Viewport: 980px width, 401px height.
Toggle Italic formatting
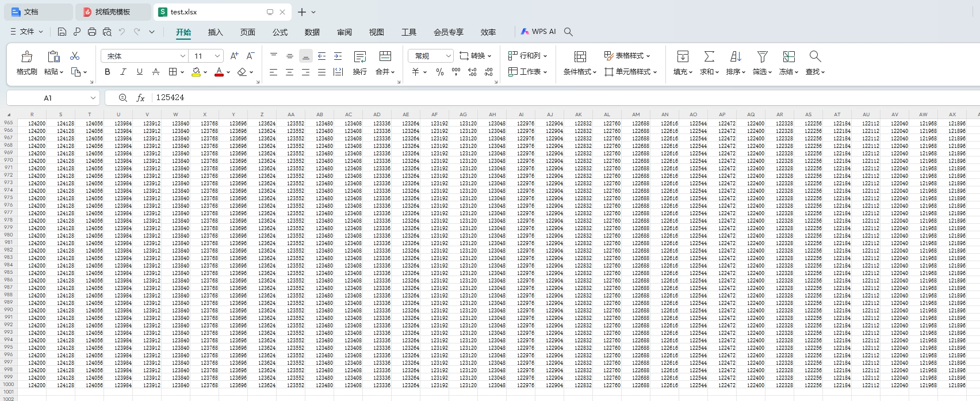coord(123,72)
